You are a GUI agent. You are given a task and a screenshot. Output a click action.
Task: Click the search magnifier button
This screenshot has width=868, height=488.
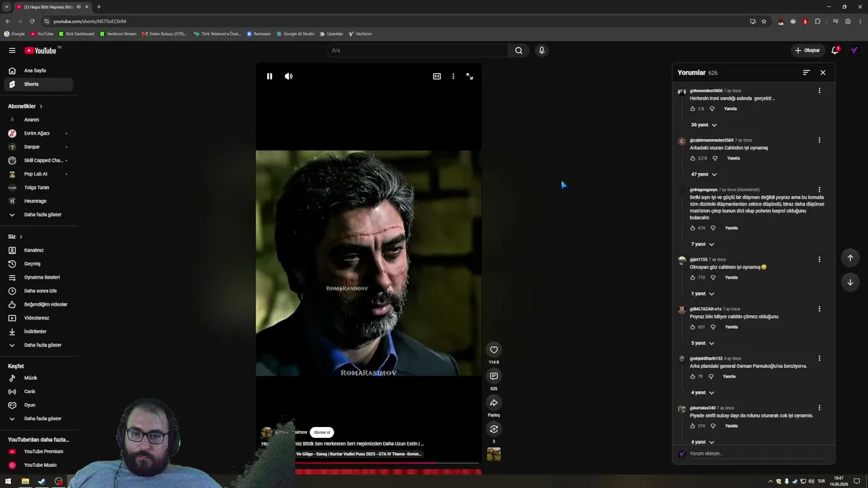tap(519, 50)
